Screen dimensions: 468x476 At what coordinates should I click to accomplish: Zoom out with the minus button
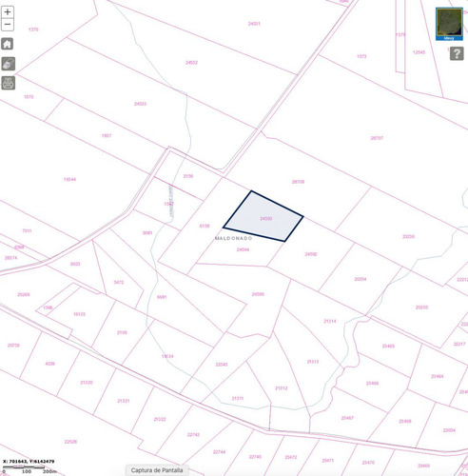pos(8,25)
